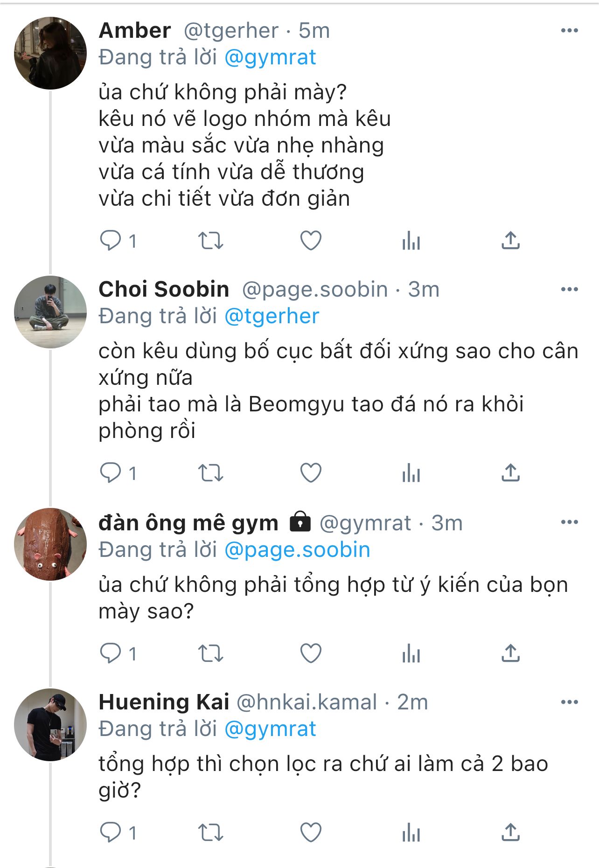
Task: Follow the @page.soobin mention link
Action: click(x=297, y=550)
